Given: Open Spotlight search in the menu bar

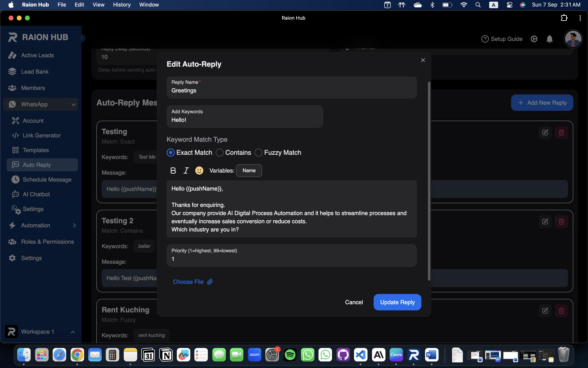Looking at the screenshot, I should click(x=478, y=5).
